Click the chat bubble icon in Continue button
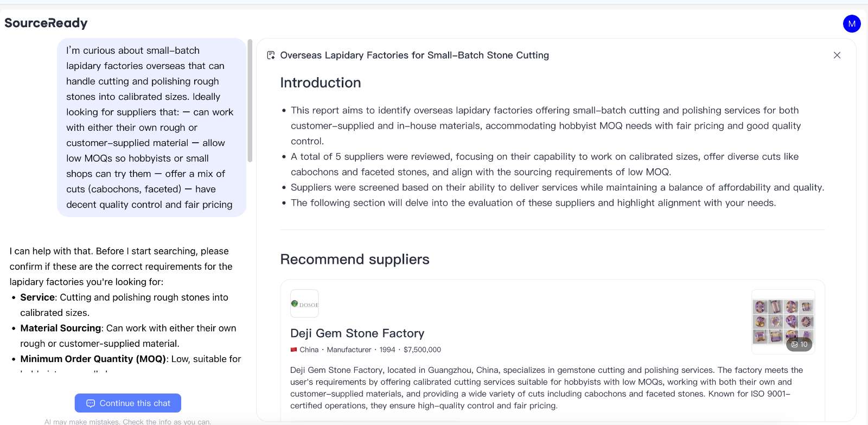868x425 pixels. click(91, 403)
